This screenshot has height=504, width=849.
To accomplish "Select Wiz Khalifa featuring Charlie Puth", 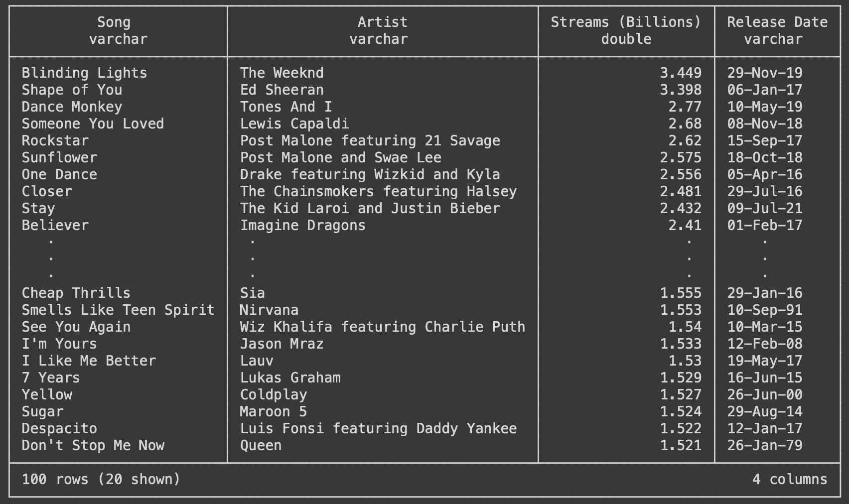I will (382, 327).
